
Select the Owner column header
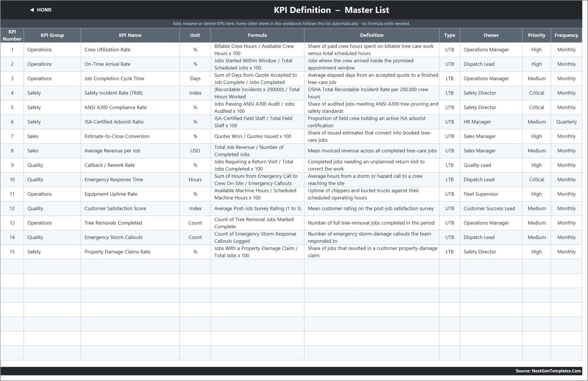pyautogui.click(x=491, y=35)
